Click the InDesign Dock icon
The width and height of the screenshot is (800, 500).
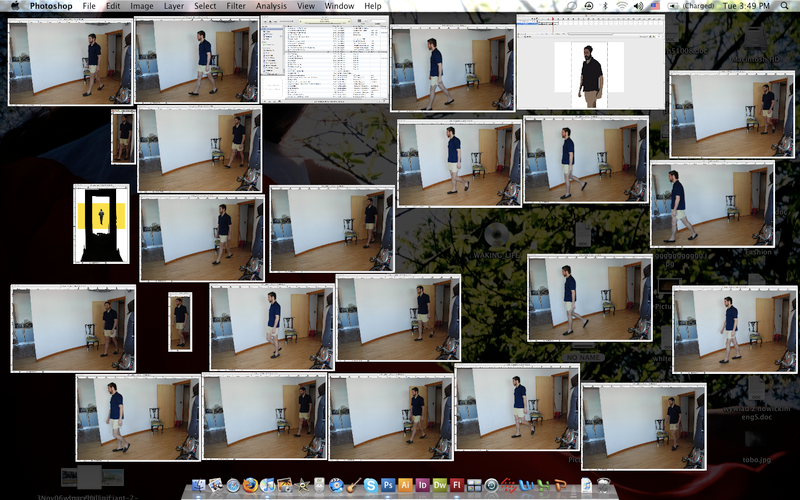point(422,485)
